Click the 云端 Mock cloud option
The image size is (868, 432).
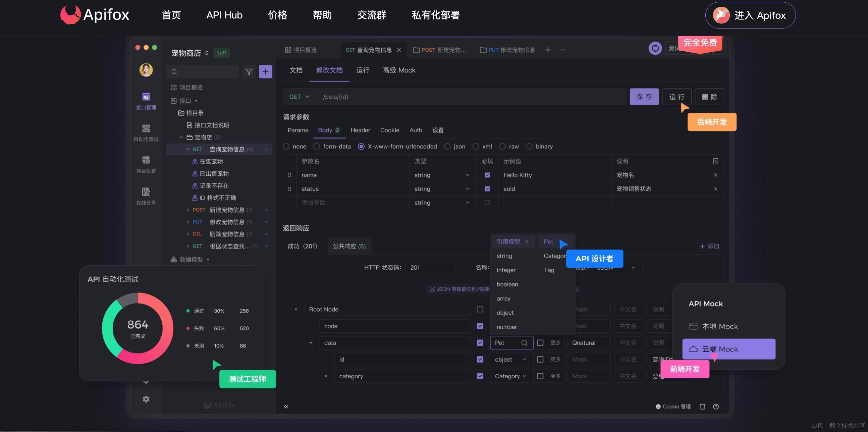point(728,349)
